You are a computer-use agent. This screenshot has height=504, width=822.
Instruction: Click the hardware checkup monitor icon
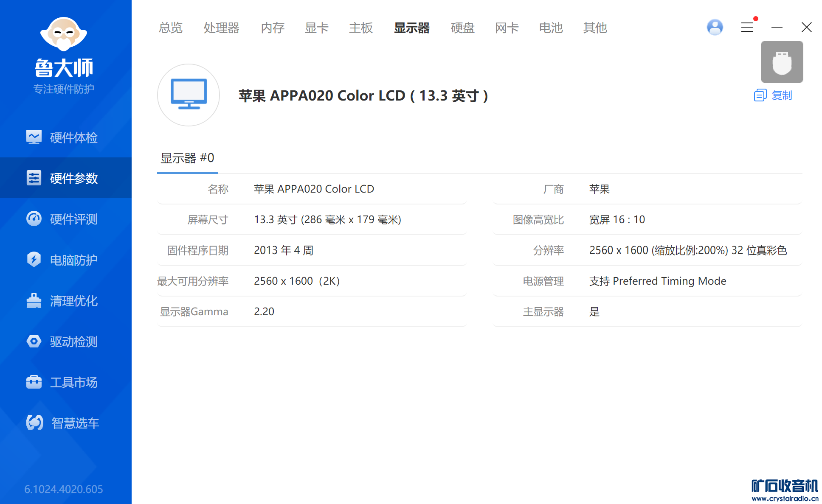(34, 137)
